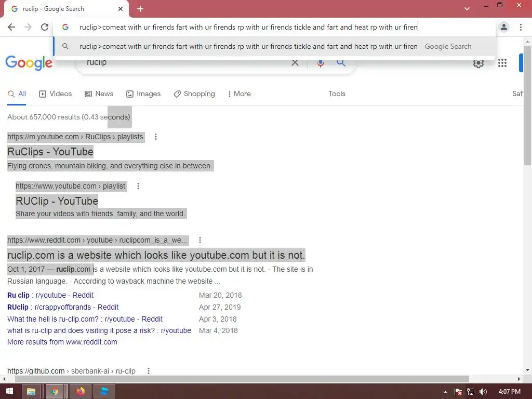
Task: Open File Explorer from the taskbar
Action: point(31,391)
